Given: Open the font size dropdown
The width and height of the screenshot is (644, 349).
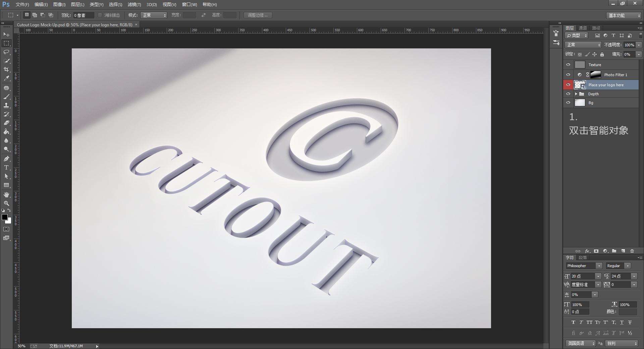Looking at the screenshot, I should [598, 276].
